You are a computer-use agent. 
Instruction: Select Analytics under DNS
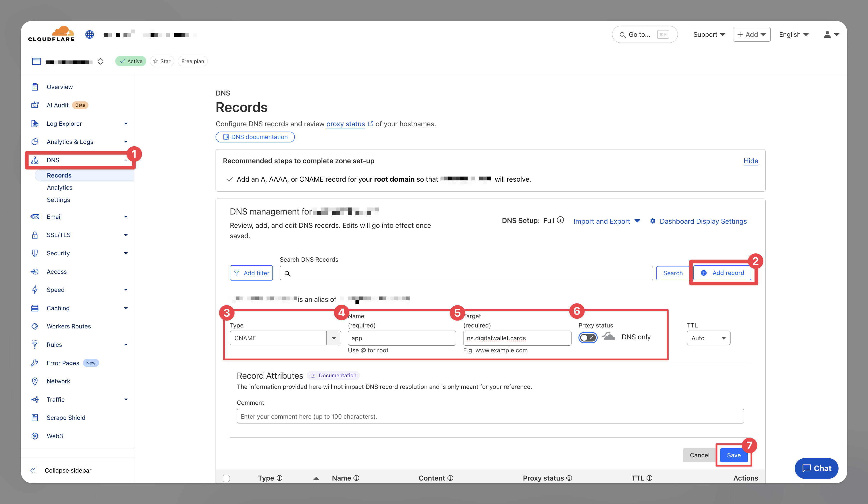click(60, 187)
